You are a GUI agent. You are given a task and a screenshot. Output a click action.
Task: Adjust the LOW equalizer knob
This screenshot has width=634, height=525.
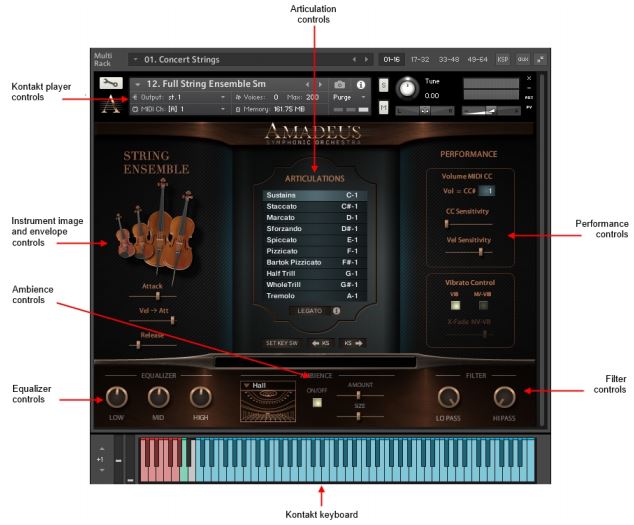116,397
